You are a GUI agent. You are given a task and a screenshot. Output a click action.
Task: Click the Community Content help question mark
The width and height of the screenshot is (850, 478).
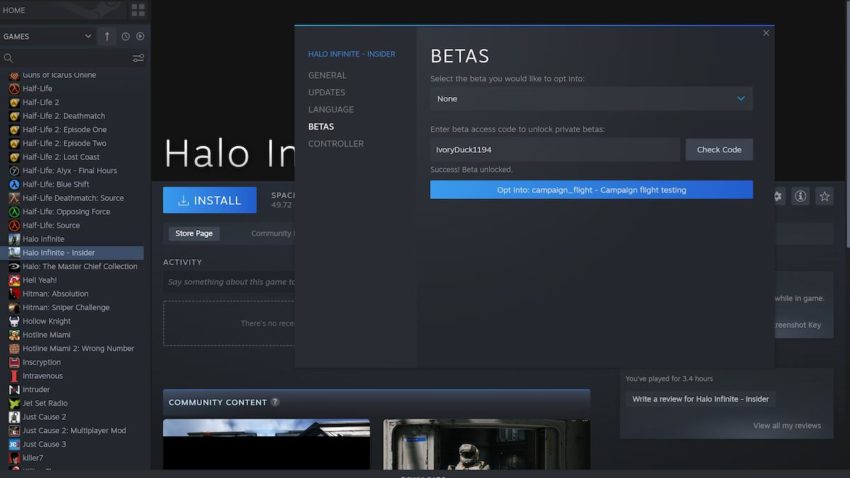(x=275, y=402)
